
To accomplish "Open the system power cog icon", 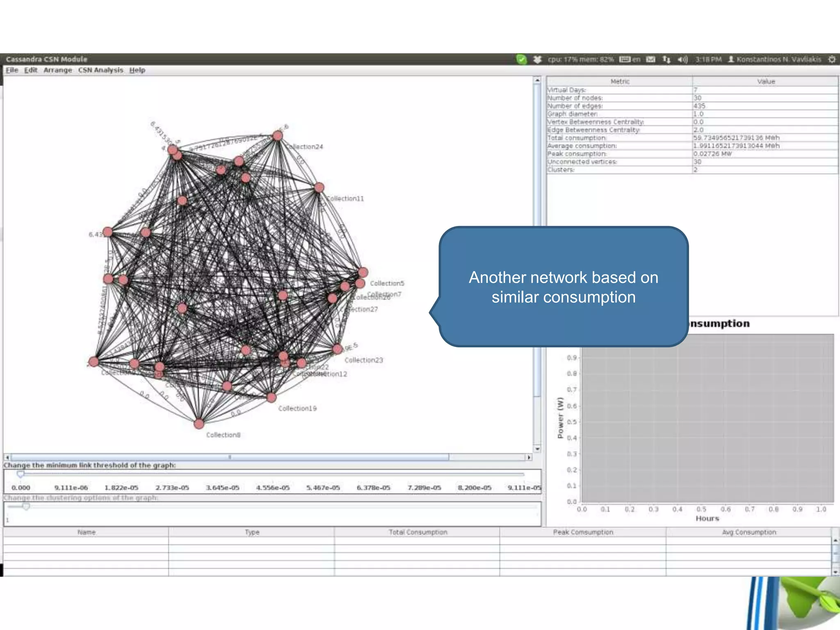I will (832, 59).
